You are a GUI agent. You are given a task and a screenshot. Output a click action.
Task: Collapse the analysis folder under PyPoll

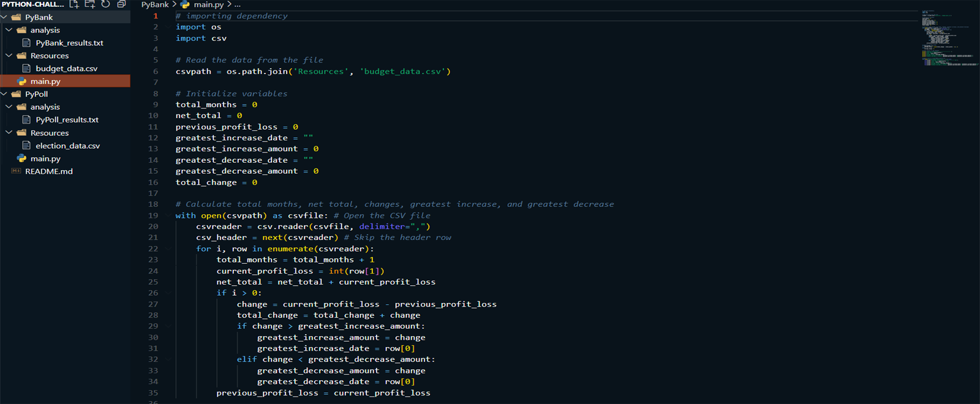coord(9,107)
